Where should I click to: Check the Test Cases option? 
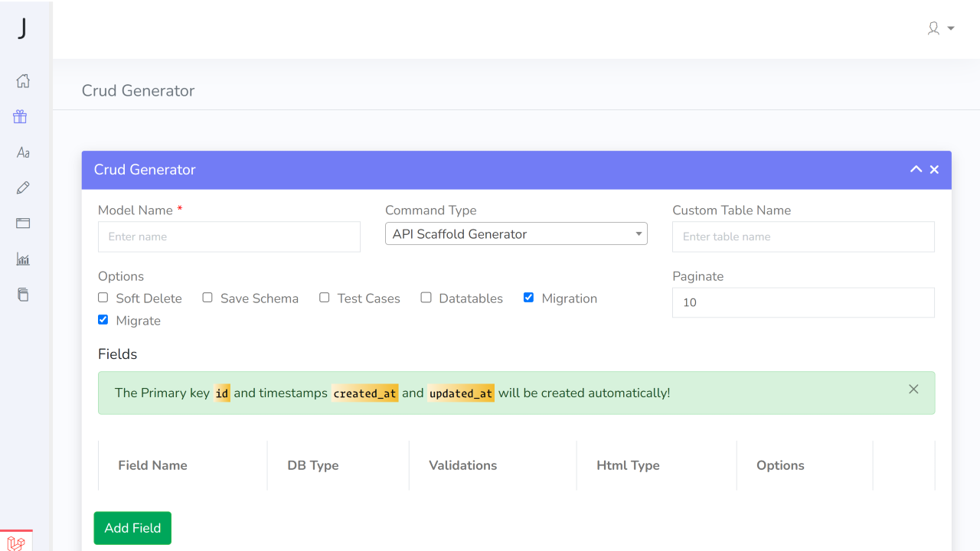[324, 297]
